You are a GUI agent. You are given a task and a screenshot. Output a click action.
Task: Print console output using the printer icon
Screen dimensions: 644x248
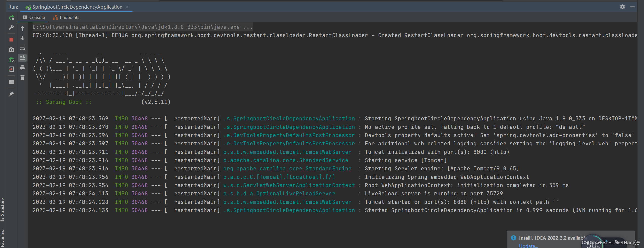[x=23, y=68]
